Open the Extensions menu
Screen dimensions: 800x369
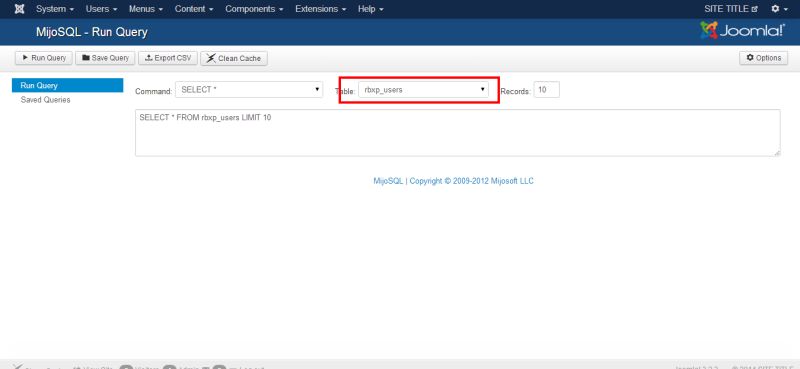320,9
